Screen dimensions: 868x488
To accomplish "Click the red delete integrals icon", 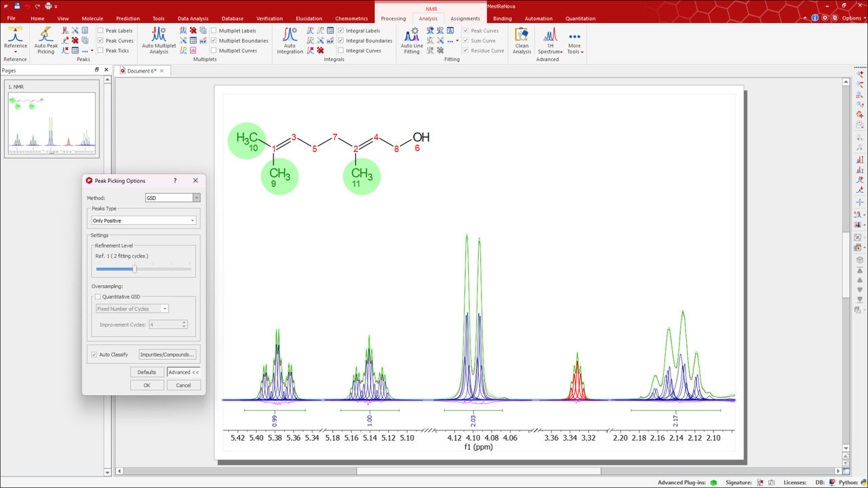I will (320, 50).
